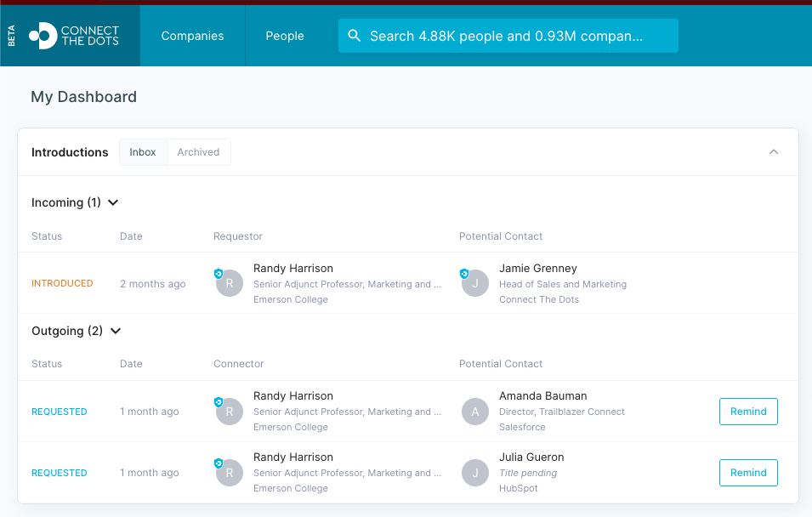
Task: Click the BETA label beside the logo
Action: 11,36
